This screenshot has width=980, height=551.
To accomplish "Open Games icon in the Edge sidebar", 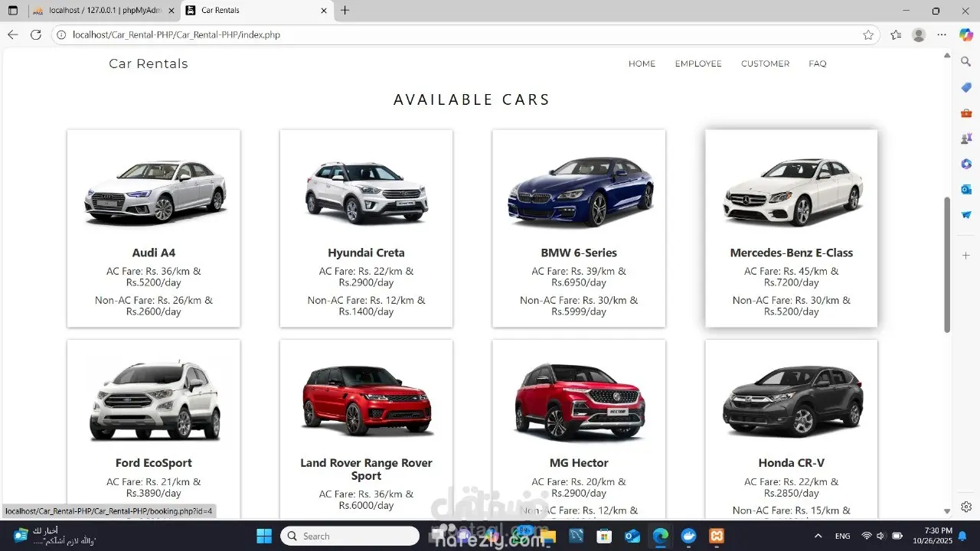I will pos(966,139).
